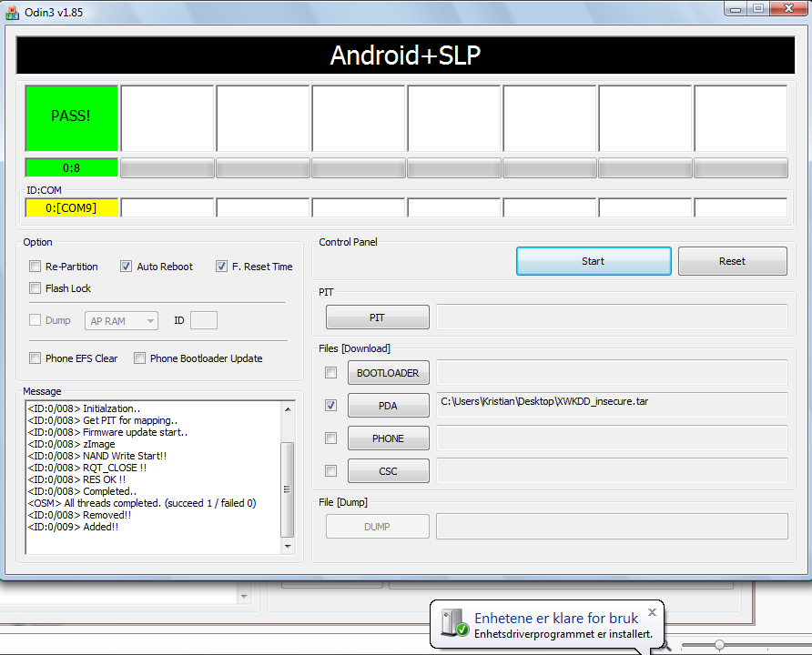Click 'Enhetene er klare for bruk' link
The height and width of the screenshot is (655, 812).
(556, 618)
